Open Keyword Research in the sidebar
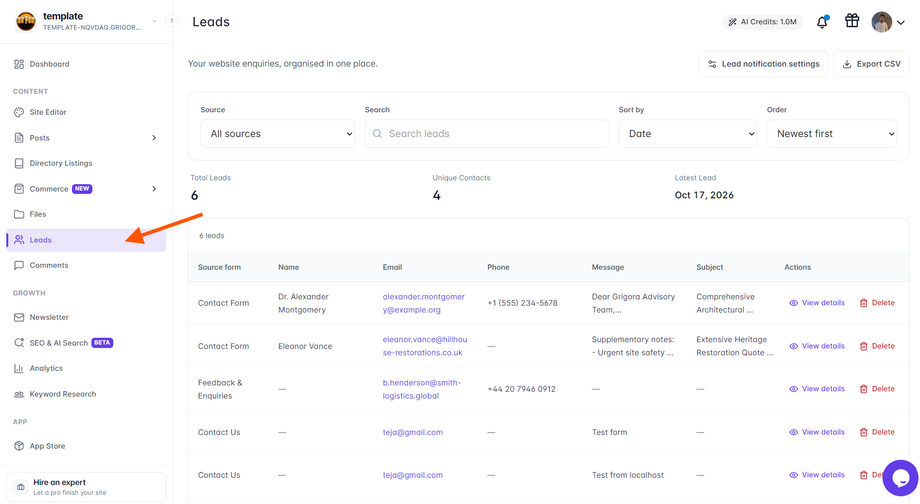 [86, 394]
